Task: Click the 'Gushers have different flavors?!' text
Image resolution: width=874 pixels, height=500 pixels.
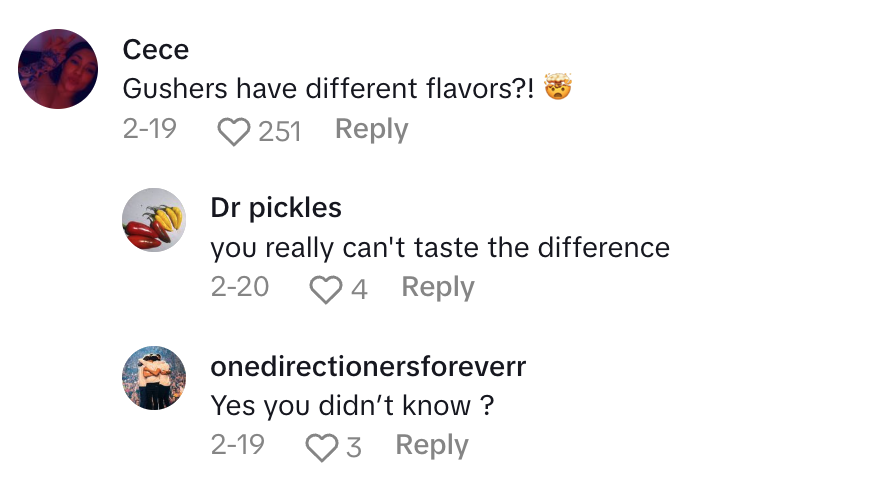Action: (328, 89)
